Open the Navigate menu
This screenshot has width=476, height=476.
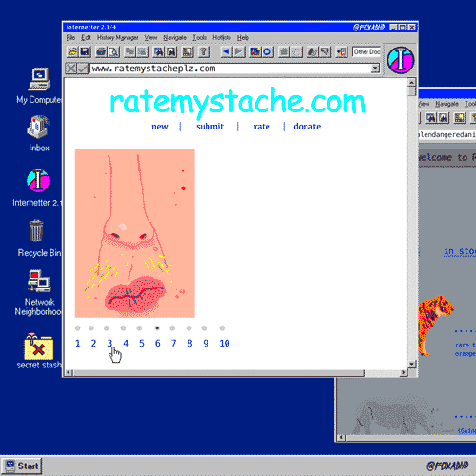[174, 38]
